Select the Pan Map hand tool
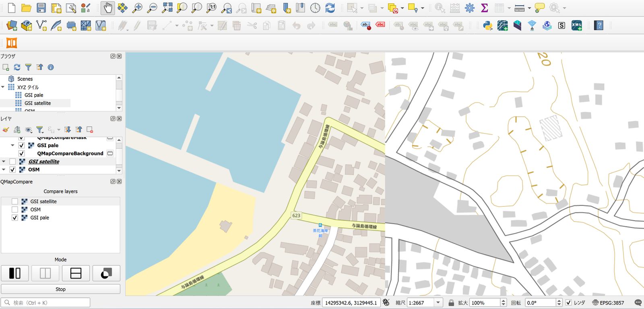This screenshot has height=309, width=644. (x=107, y=8)
